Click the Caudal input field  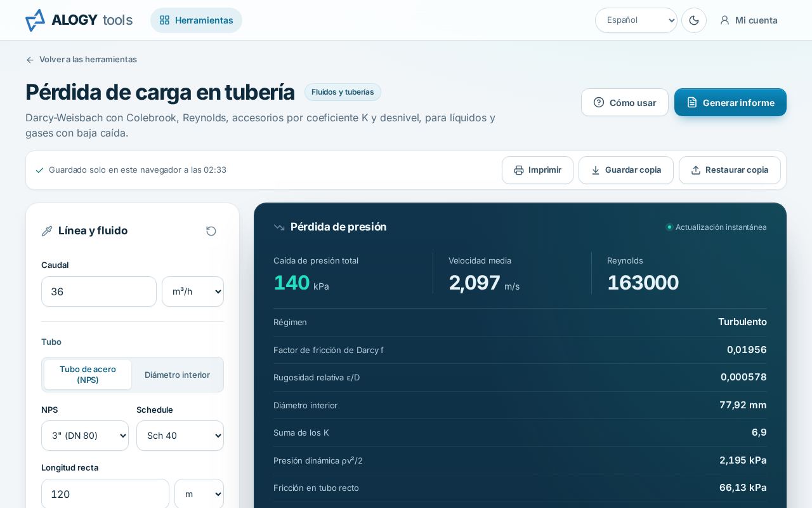(x=99, y=291)
